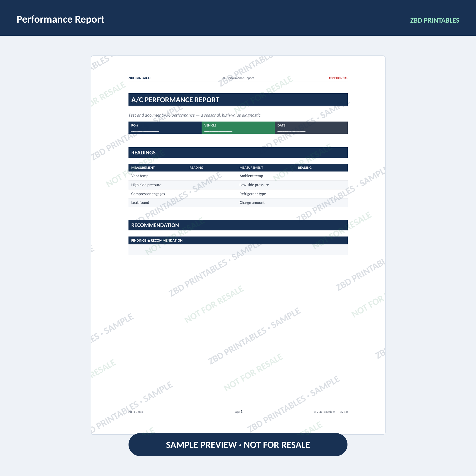Click the READINGS section header
Viewport: 476px width, 476px height.
click(x=238, y=152)
